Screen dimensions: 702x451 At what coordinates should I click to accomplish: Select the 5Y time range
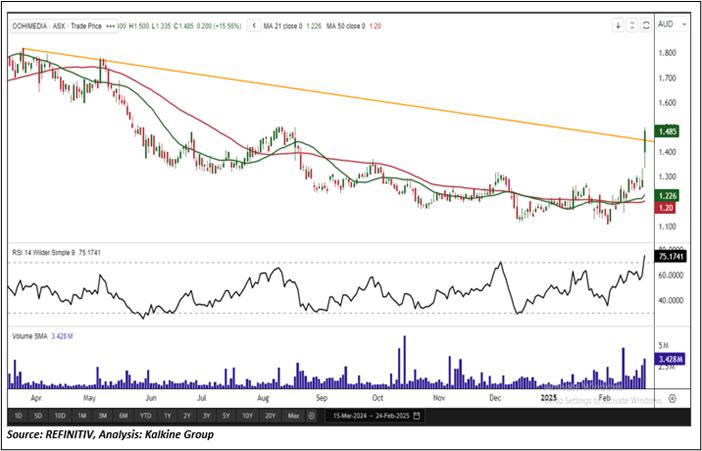point(226,416)
